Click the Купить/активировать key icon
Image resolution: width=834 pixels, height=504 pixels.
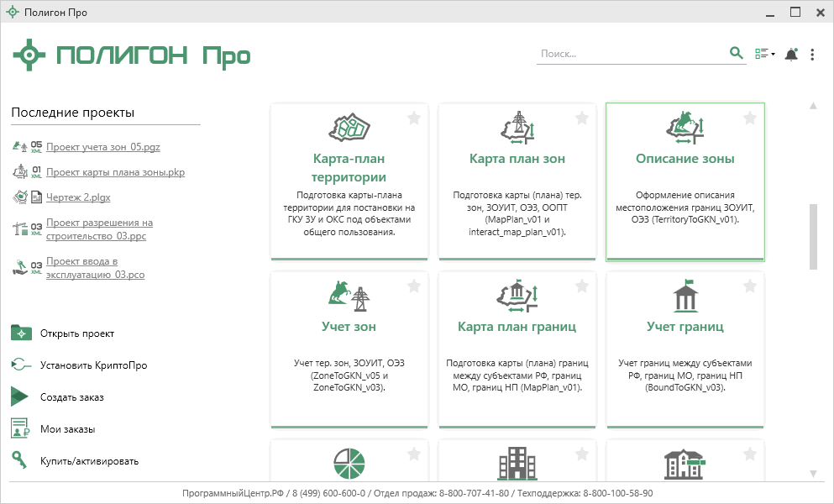pos(19,460)
